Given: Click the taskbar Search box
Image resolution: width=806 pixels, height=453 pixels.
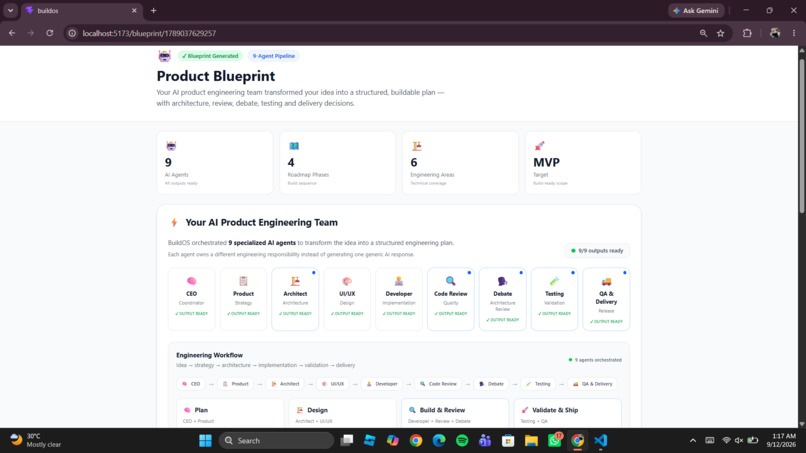Looking at the screenshot, I should [x=277, y=441].
